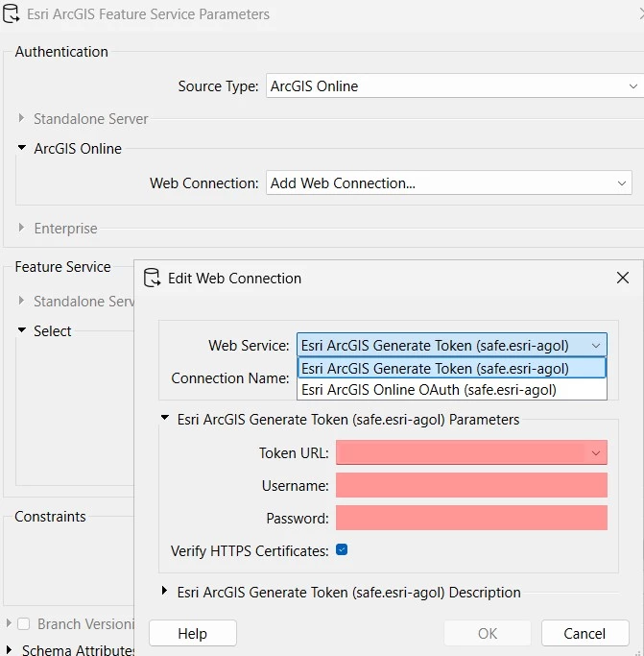Click the Username field
The width and height of the screenshot is (644, 656).
(471, 485)
